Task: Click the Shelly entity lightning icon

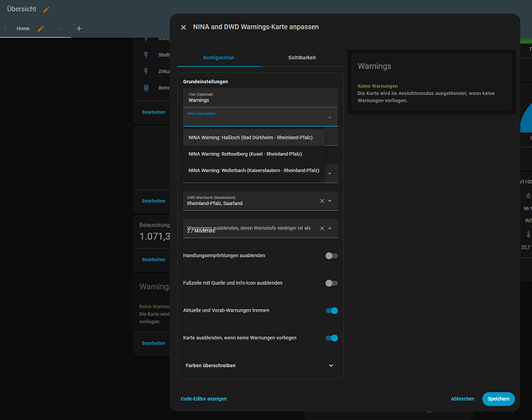Action: [146, 55]
